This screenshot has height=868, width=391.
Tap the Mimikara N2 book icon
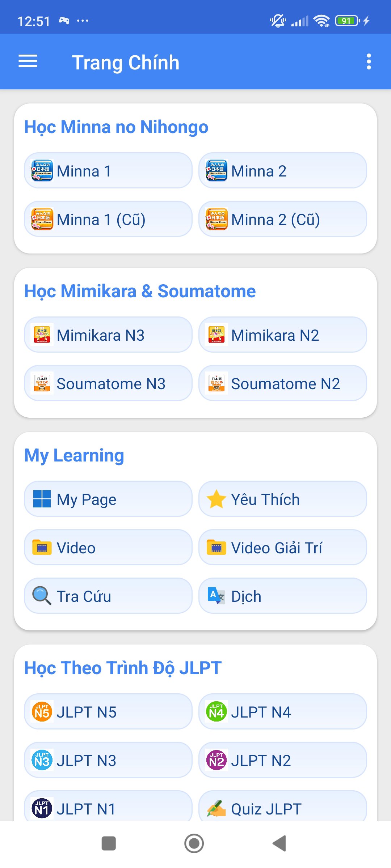pos(216,335)
